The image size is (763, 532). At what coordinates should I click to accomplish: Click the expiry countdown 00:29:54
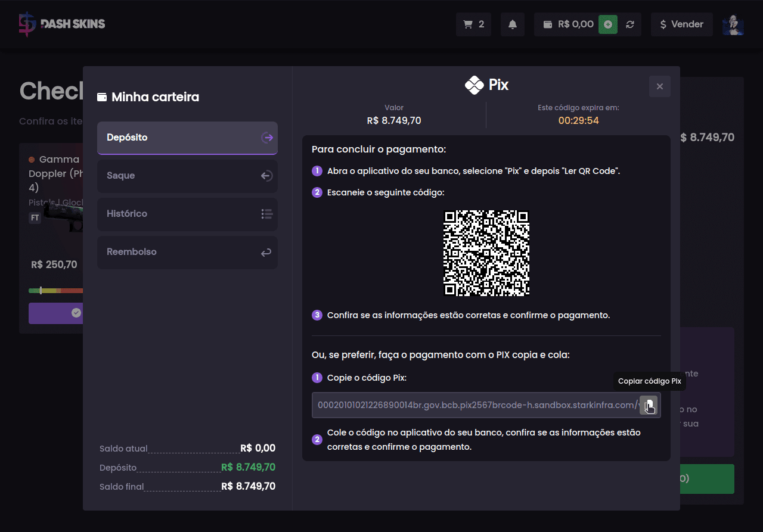click(578, 121)
